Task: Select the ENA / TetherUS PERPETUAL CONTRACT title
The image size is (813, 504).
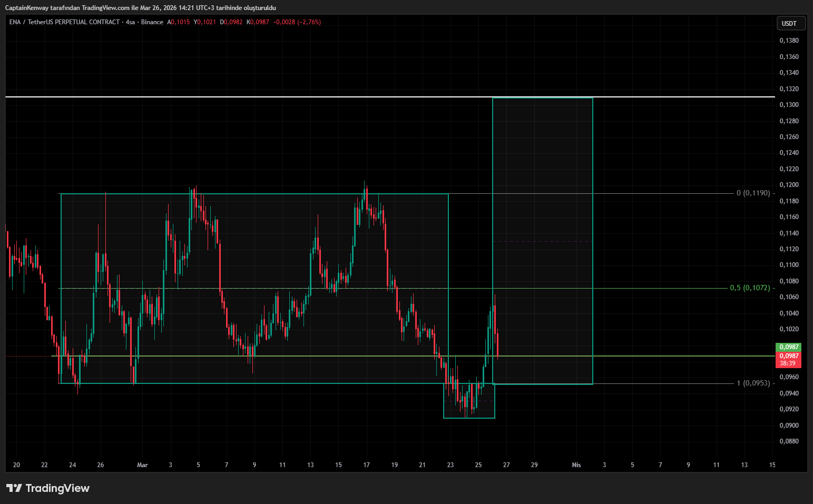Action: 64,22
